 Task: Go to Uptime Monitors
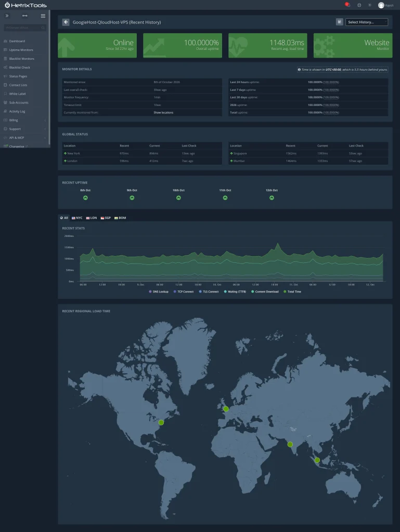[x=21, y=50]
